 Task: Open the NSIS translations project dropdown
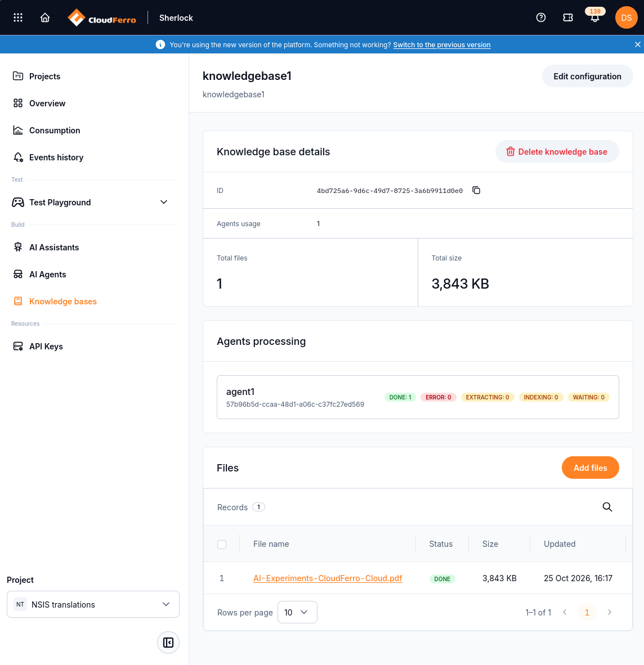click(x=93, y=604)
